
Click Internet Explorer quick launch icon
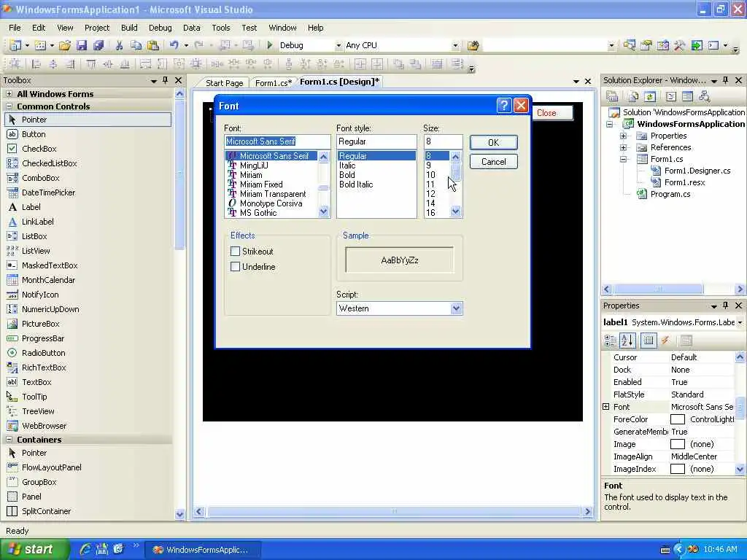pyautogui.click(x=86, y=549)
